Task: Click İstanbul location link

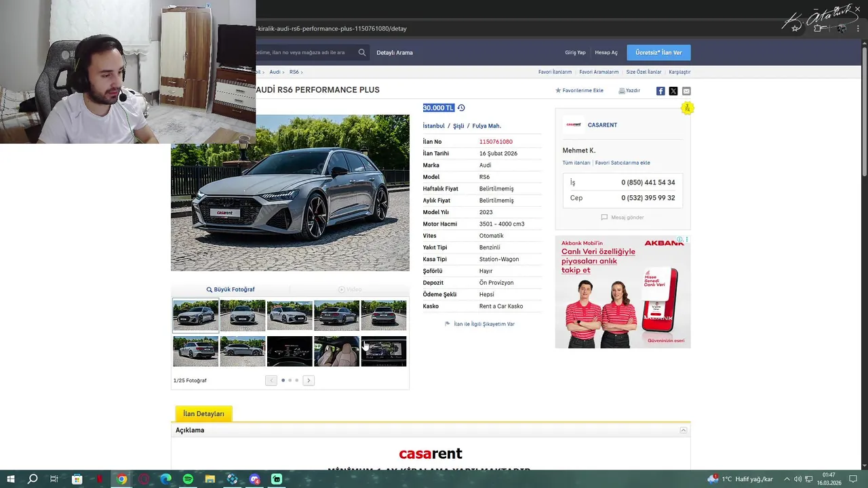Action: tap(433, 125)
